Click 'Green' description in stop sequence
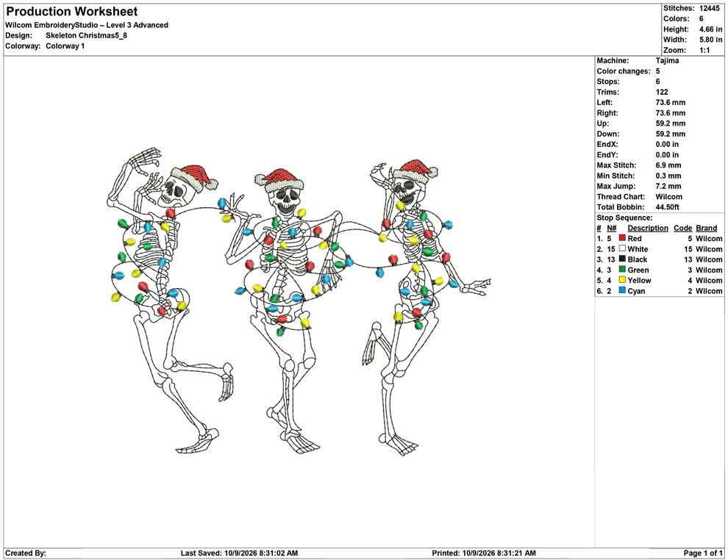This screenshot has height=560, width=728. 638,270
